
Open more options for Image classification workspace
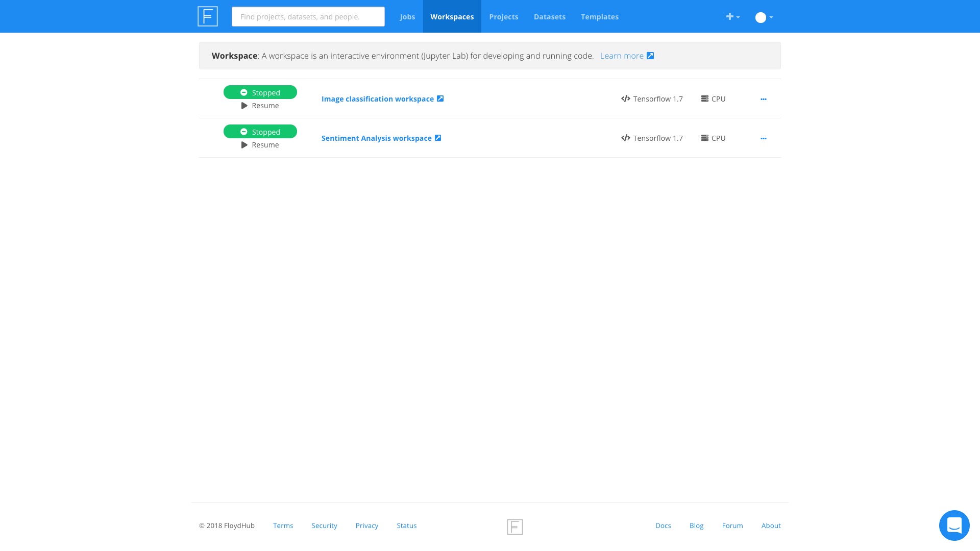pyautogui.click(x=763, y=99)
